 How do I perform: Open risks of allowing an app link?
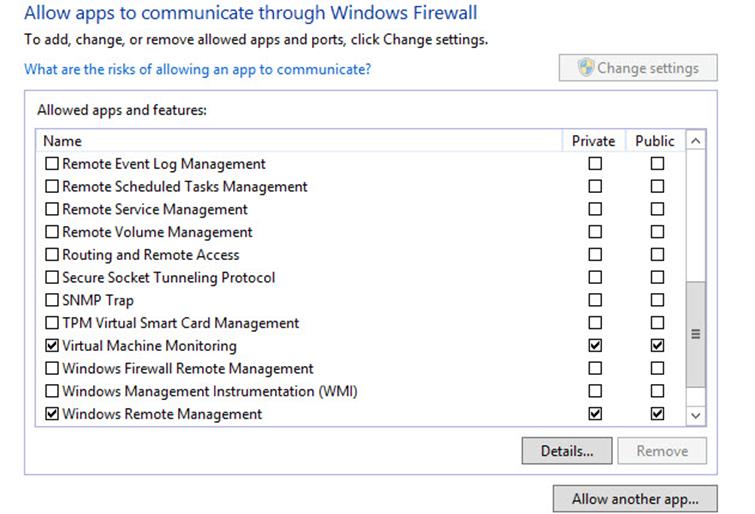[197, 69]
